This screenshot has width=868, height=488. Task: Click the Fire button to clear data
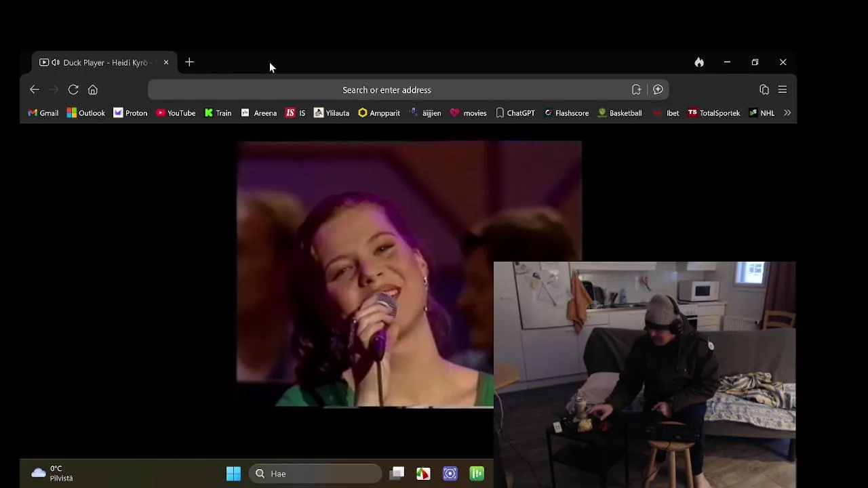point(699,62)
